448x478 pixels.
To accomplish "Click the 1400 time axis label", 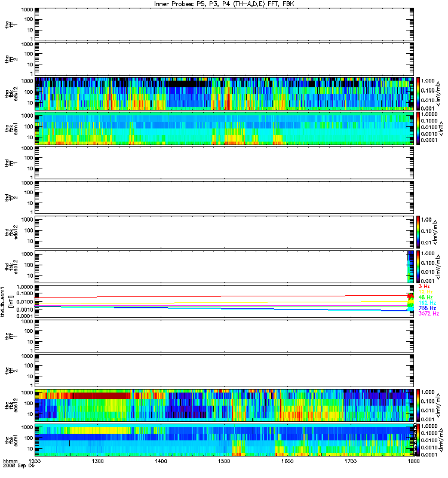I will pos(161,461).
